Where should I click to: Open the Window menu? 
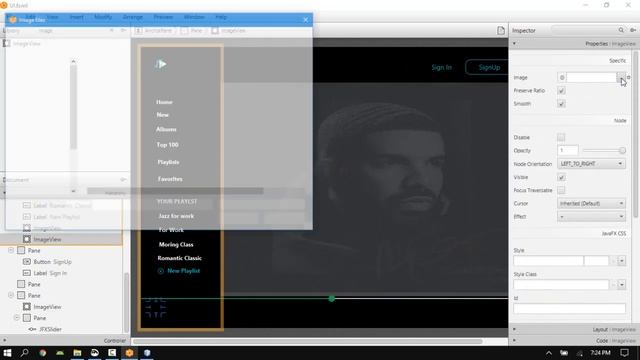194,17
